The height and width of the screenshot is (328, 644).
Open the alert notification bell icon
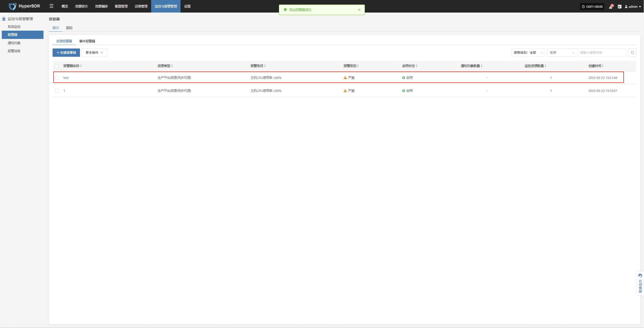point(611,7)
